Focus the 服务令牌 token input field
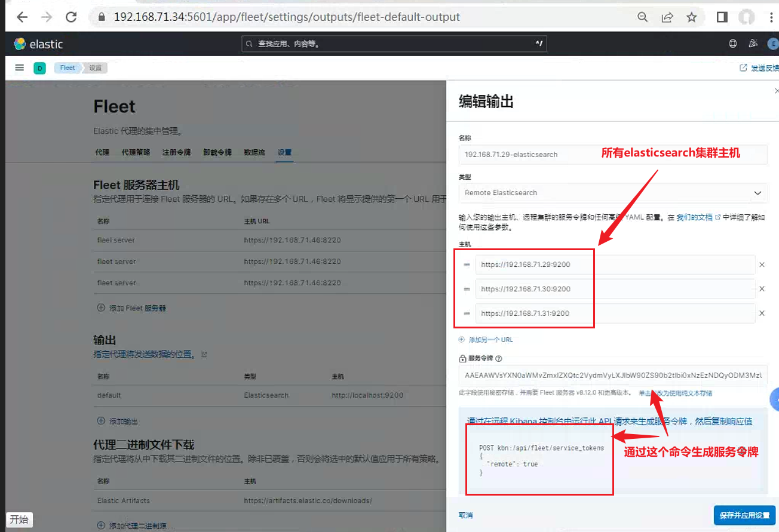 tap(613, 376)
